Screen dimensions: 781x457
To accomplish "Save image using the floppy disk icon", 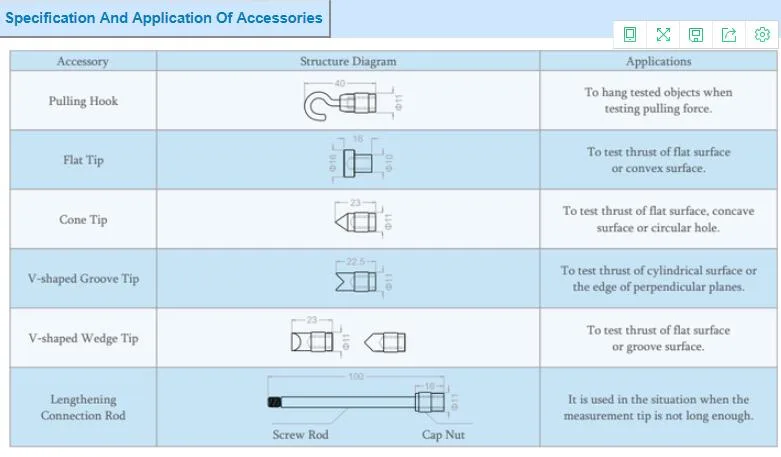I will coord(696,35).
